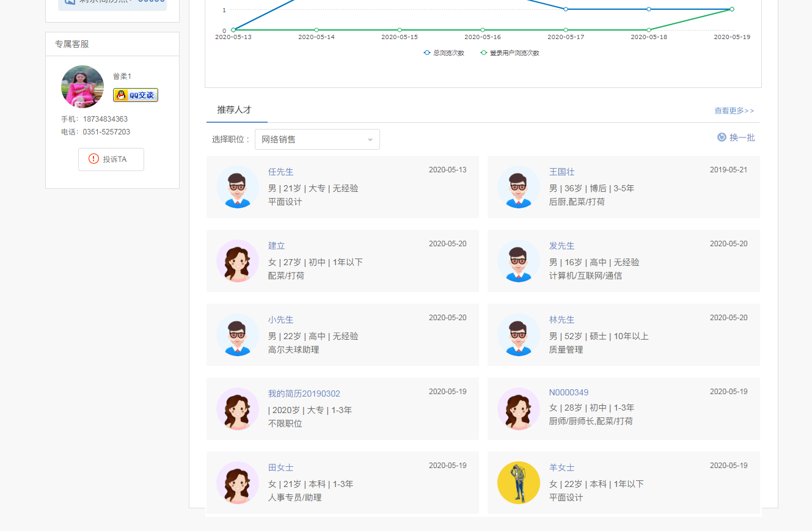
Task: Toggle 登录用户浏览次数 legend in the chart
Action: (x=510, y=53)
